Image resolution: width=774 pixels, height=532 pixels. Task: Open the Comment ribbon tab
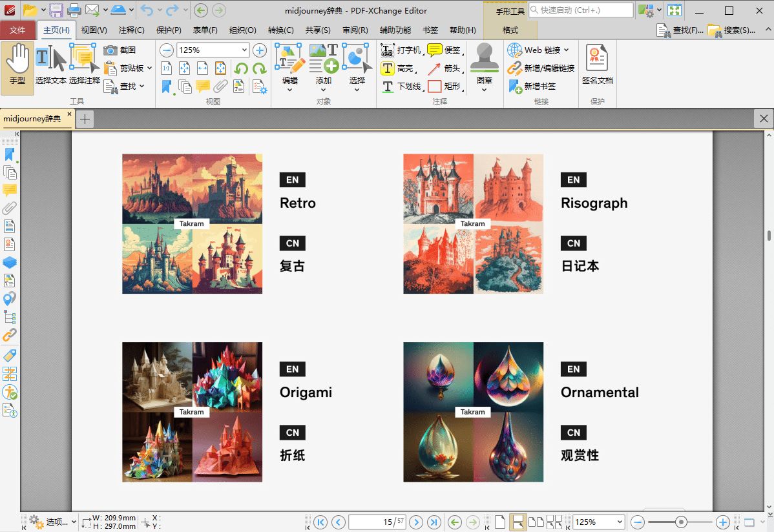pos(131,30)
